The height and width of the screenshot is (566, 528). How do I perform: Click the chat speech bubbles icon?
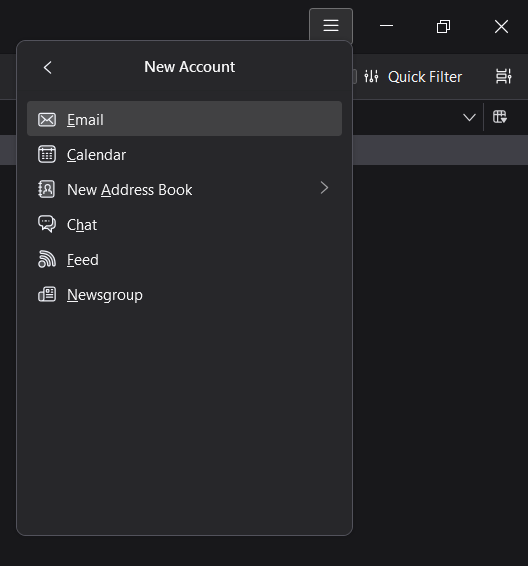point(47,224)
